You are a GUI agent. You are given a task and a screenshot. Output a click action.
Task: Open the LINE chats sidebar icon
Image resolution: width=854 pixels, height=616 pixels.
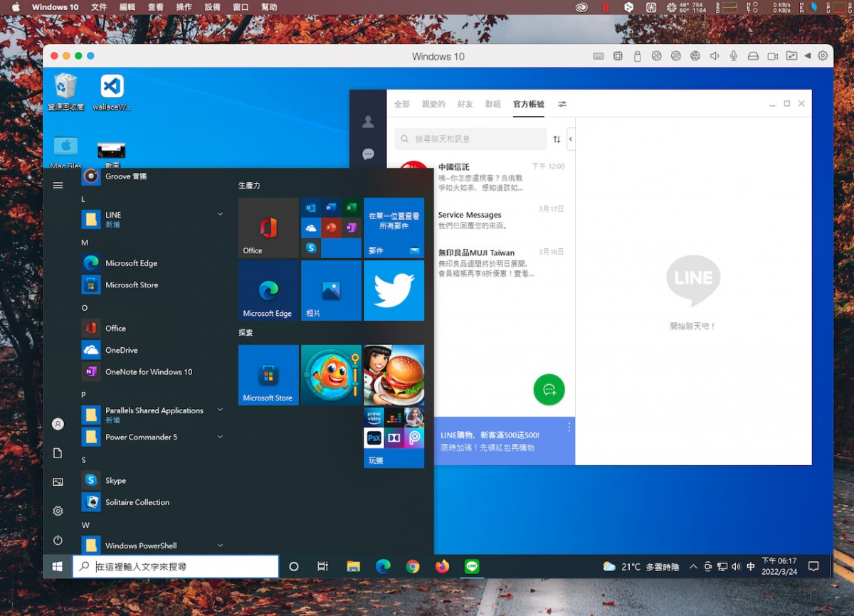click(368, 154)
